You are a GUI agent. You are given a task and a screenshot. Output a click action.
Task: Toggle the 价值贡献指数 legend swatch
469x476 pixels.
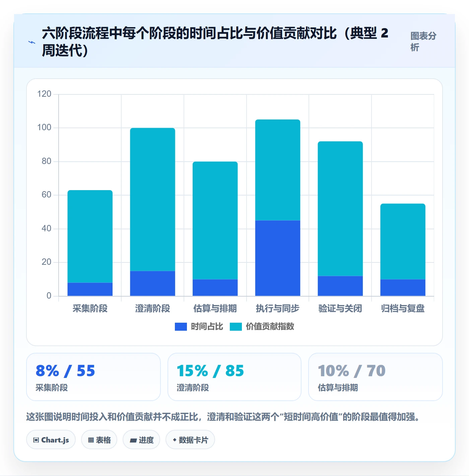236,327
